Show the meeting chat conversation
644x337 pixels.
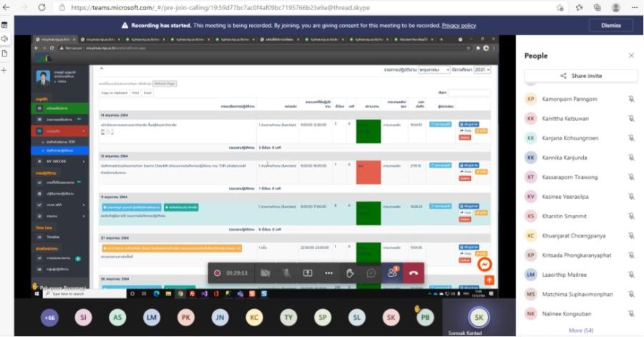(371, 273)
